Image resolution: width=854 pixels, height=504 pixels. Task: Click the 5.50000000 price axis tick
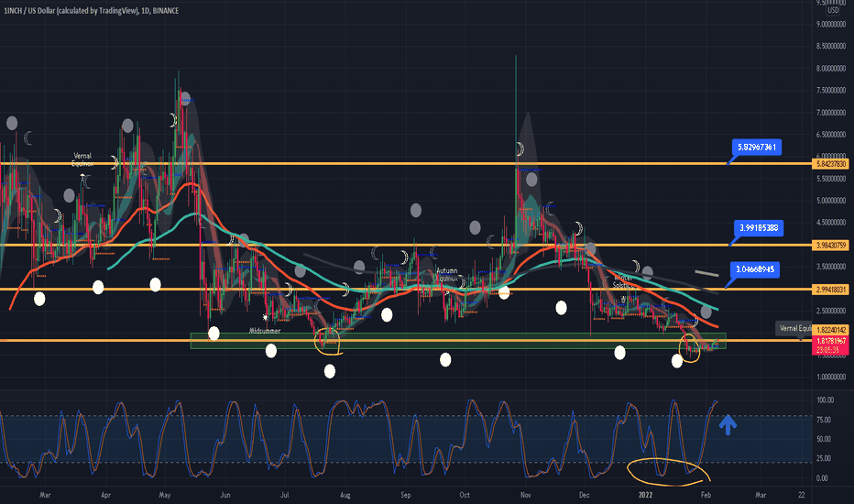pos(831,179)
